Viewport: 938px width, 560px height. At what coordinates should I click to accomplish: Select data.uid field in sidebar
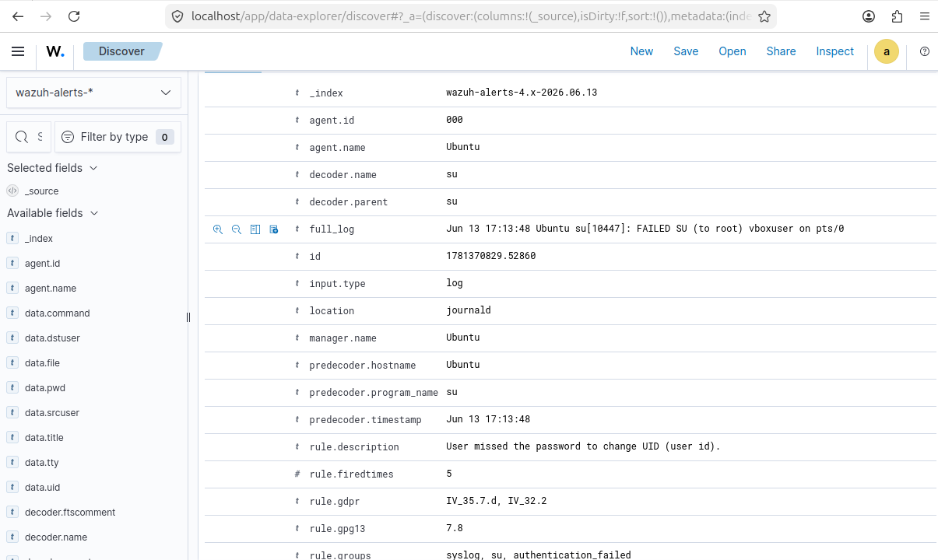pyautogui.click(x=42, y=488)
